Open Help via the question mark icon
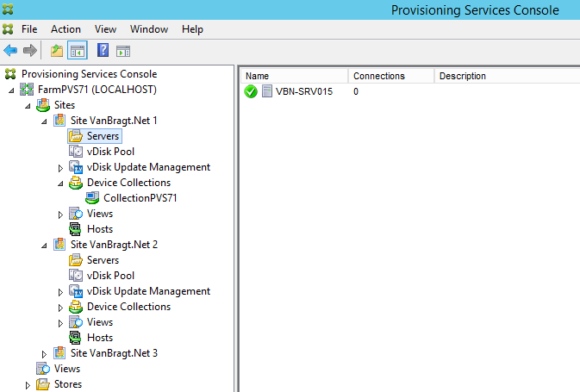This screenshot has width=580, height=392. (103, 50)
